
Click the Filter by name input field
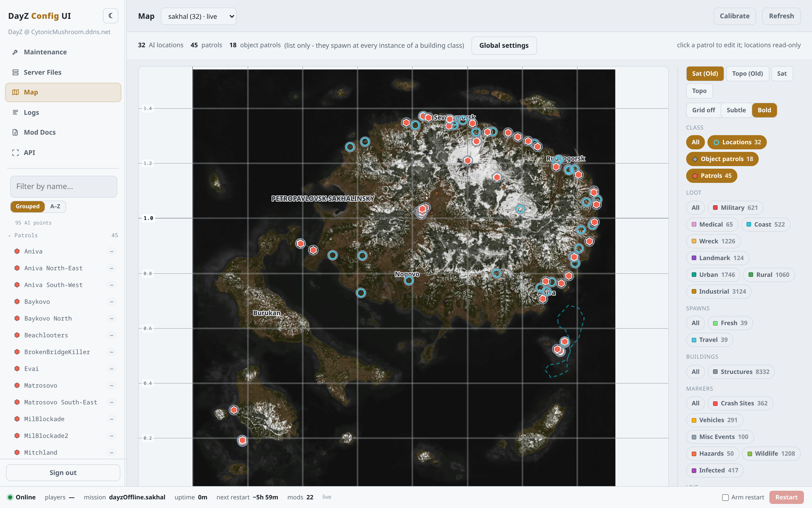pyautogui.click(x=64, y=186)
